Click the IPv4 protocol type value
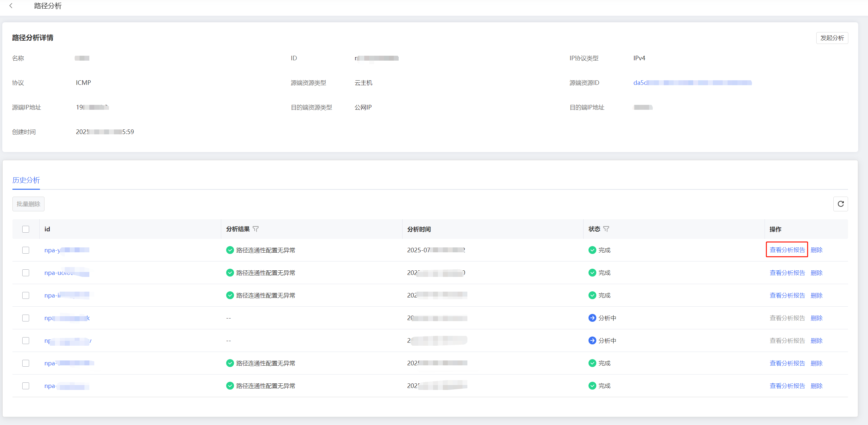The image size is (868, 425). (639, 58)
